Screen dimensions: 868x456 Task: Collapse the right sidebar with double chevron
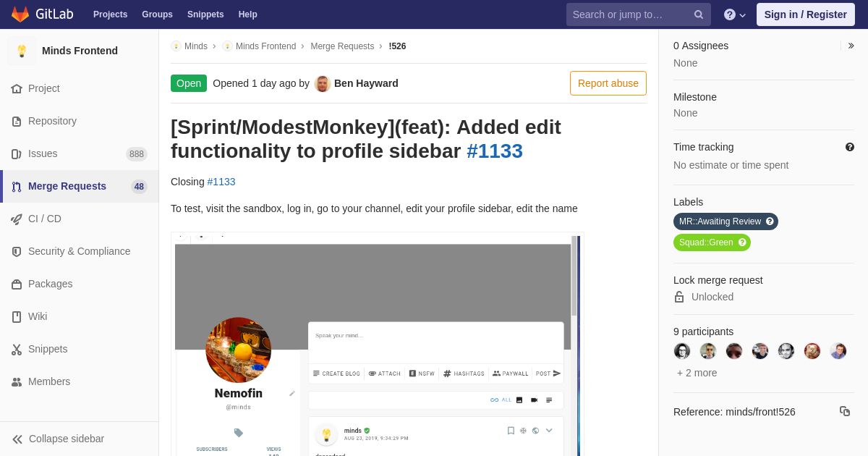point(851,46)
